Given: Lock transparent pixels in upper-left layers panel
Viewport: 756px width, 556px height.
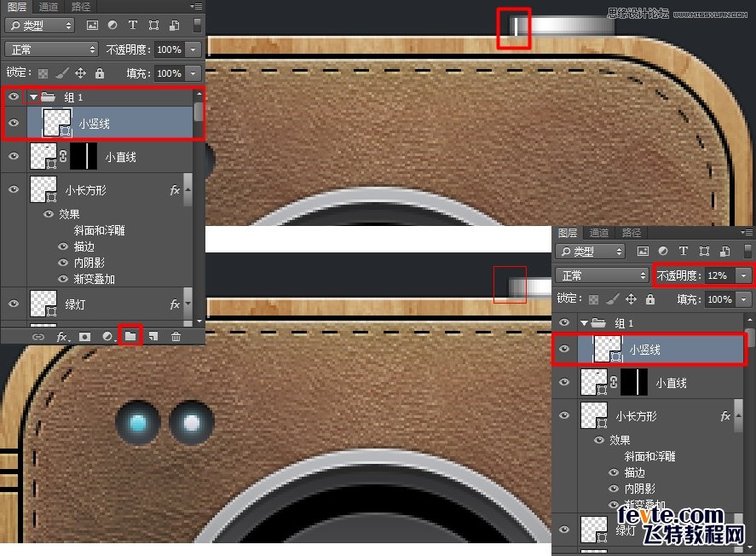Looking at the screenshot, I should [43, 73].
